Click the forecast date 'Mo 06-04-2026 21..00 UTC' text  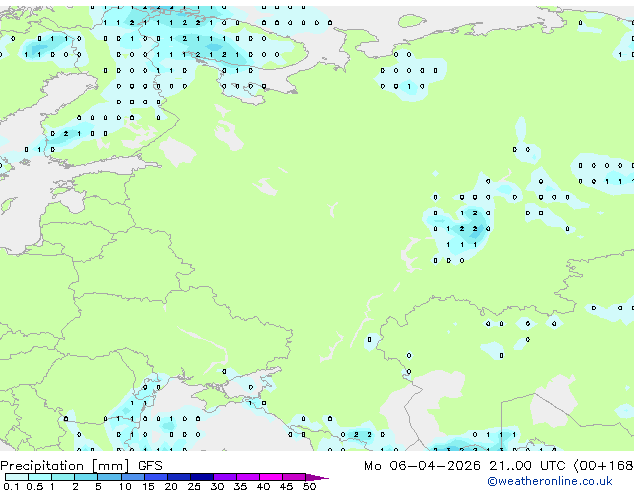(464, 466)
